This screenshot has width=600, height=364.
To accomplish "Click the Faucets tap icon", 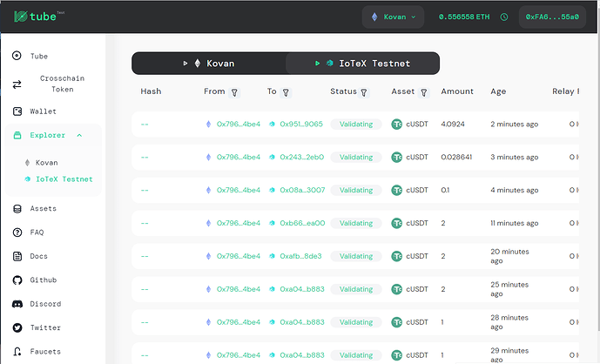I will [x=17, y=351].
